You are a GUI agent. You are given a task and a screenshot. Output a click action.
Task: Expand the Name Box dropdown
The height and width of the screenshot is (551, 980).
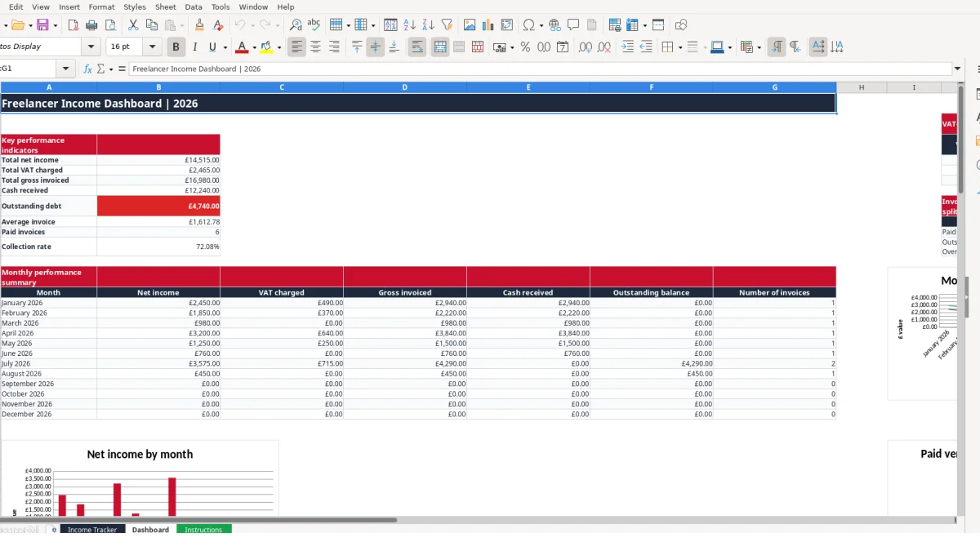[66, 69]
